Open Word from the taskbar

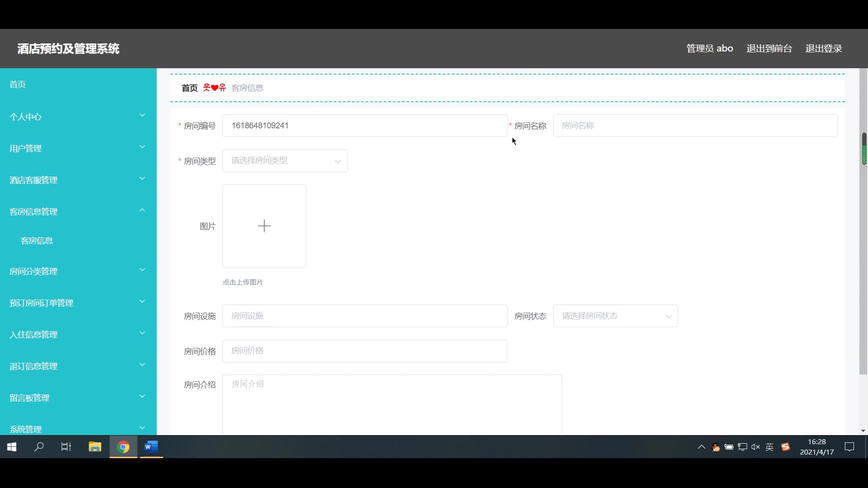[x=151, y=447]
